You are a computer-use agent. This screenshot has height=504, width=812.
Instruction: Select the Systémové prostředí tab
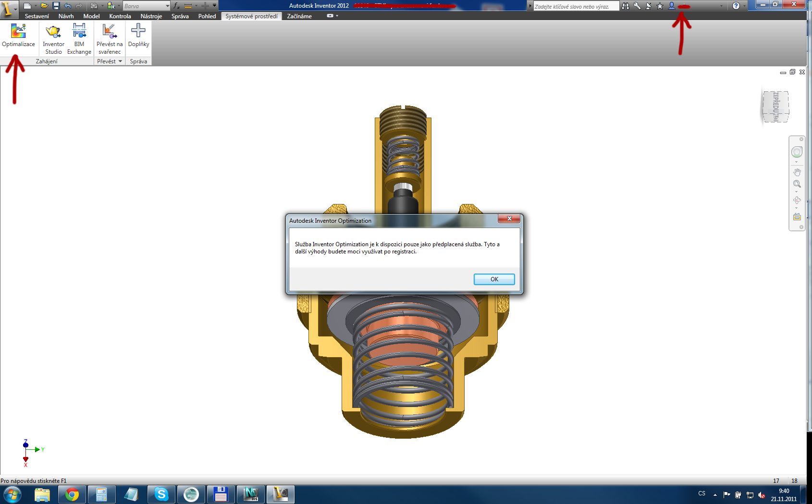coord(251,16)
